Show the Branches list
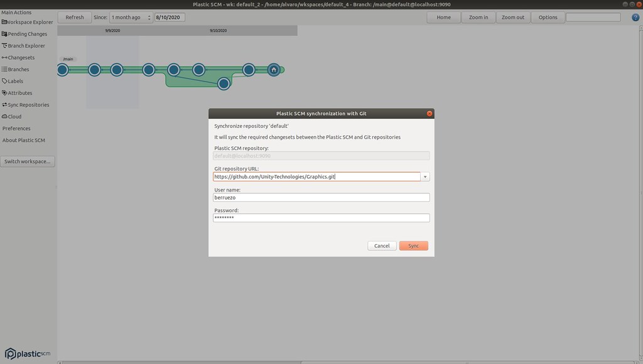The width and height of the screenshot is (643, 364). (x=16, y=69)
